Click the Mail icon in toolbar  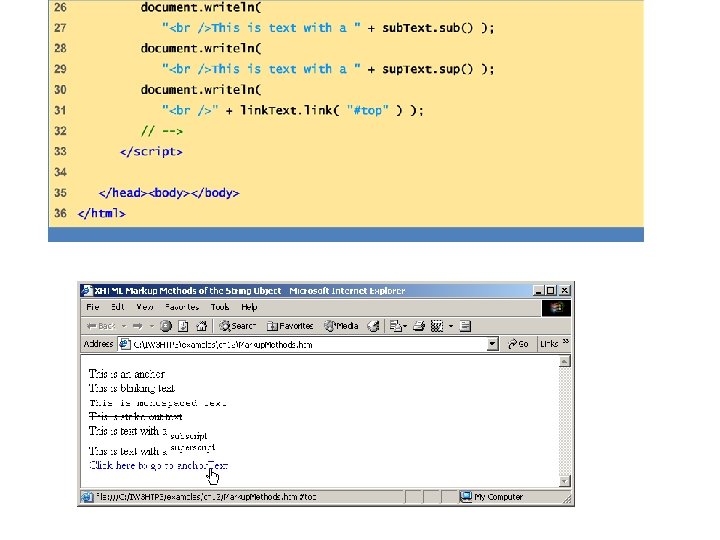395,326
